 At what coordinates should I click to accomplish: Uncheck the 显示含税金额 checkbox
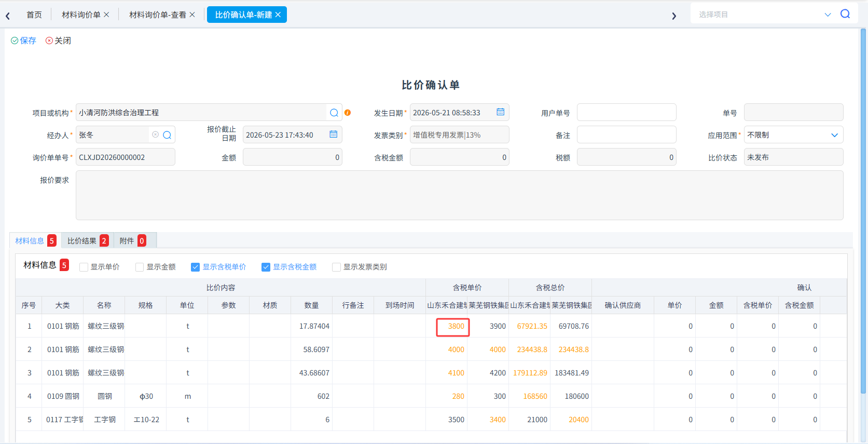click(266, 267)
